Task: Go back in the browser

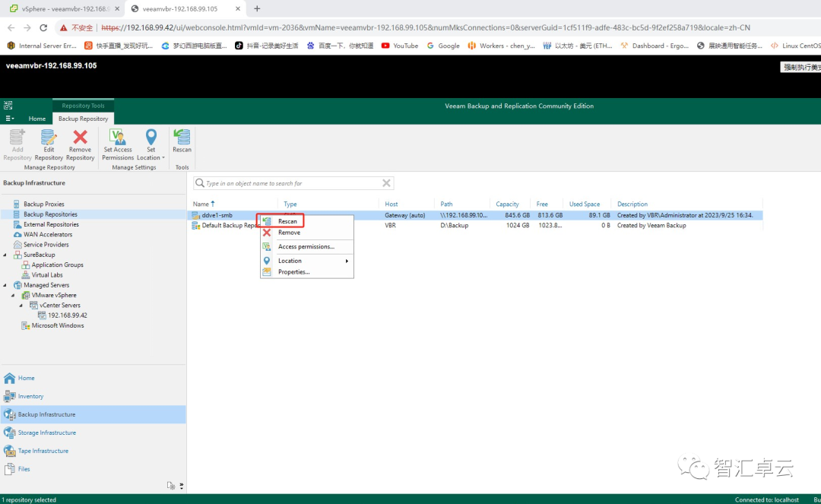Action: pos(11,27)
